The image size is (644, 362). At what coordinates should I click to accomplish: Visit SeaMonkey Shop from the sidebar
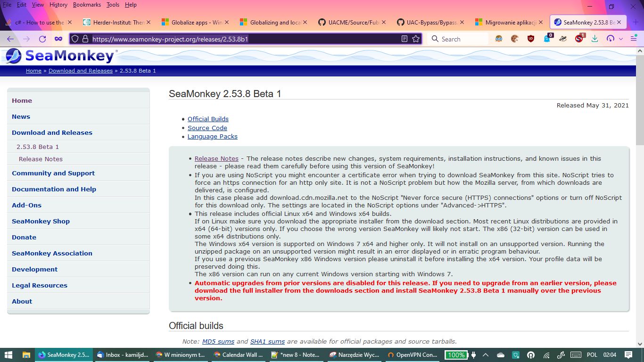(x=78, y=221)
